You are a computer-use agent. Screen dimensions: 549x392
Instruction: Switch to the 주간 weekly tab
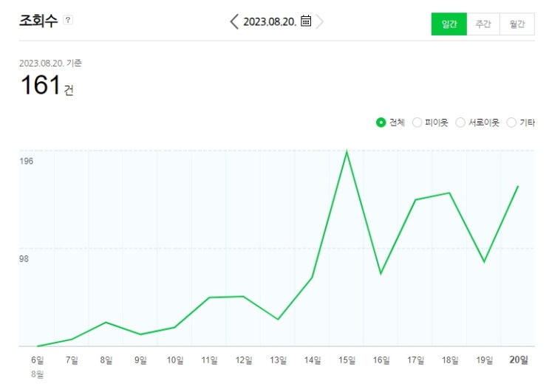483,24
